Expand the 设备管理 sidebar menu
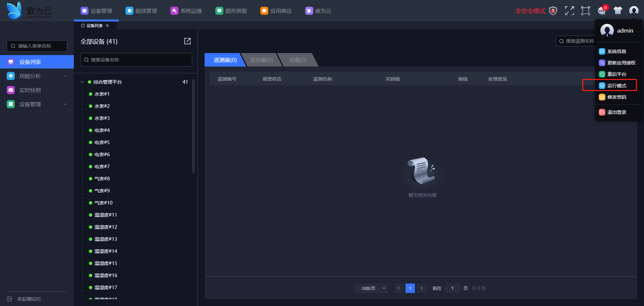 click(x=37, y=104)
